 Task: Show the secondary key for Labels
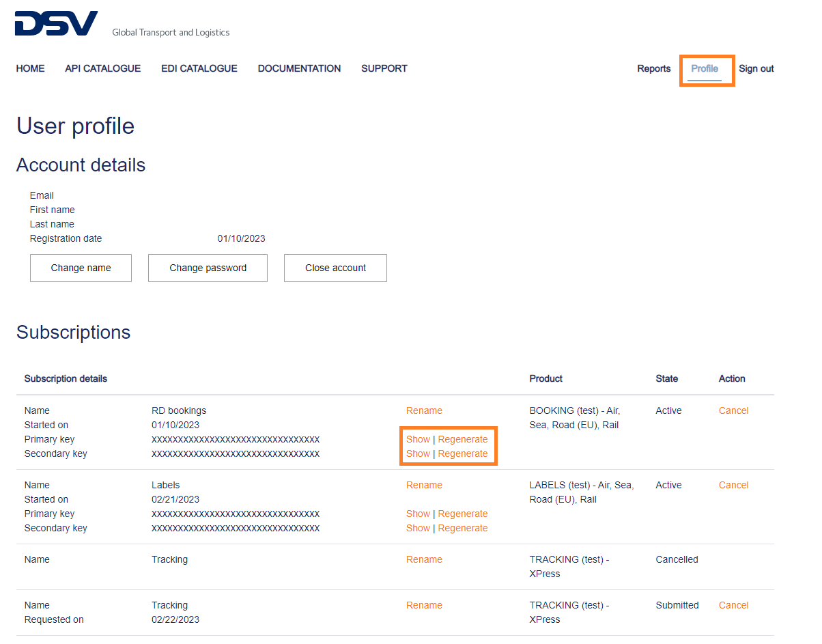[418, 528]
